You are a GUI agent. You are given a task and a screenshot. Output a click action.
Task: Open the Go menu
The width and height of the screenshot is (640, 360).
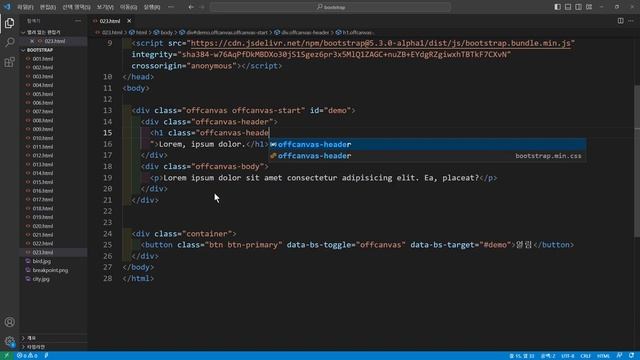tap(129, 7)
